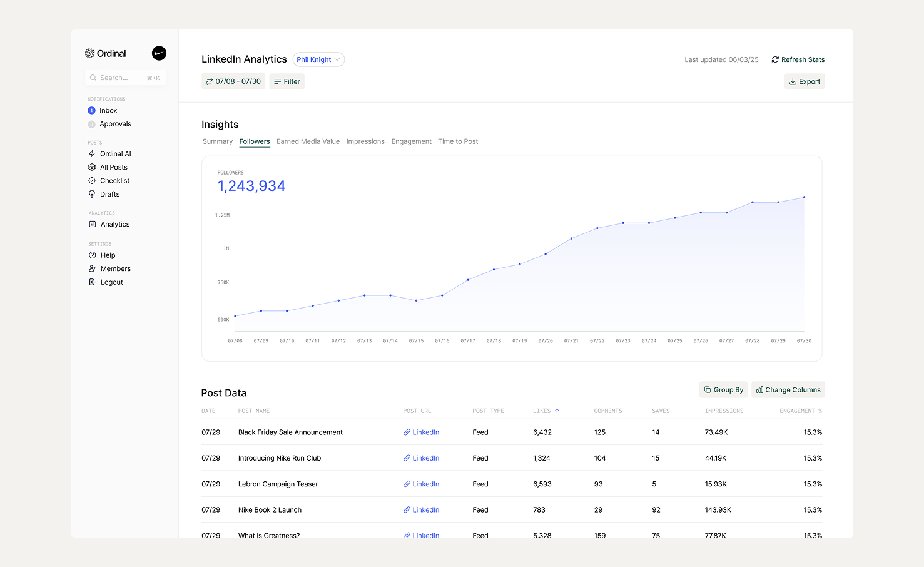Click the Analytics chart icon in sidebar

(93, 224)
